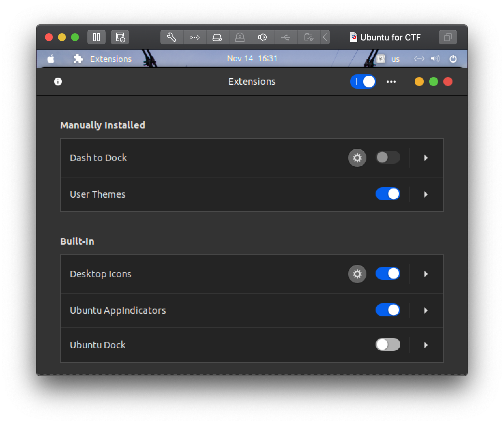504x424 pixels.
Task: Expand the Ubuntu Dock details arrow
Action: coord(426,345)
